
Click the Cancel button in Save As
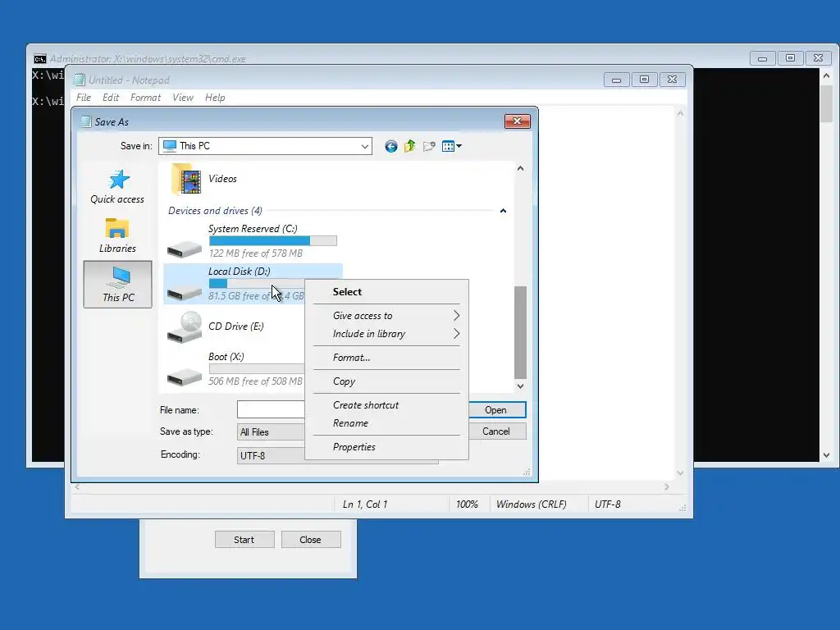coord(496,431)
